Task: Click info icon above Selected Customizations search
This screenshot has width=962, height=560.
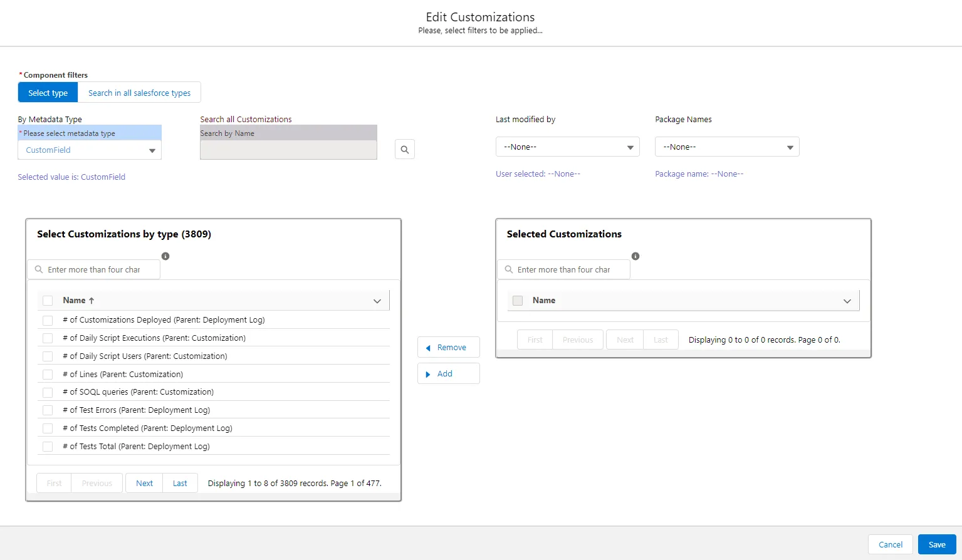Action: click(635, 256)
